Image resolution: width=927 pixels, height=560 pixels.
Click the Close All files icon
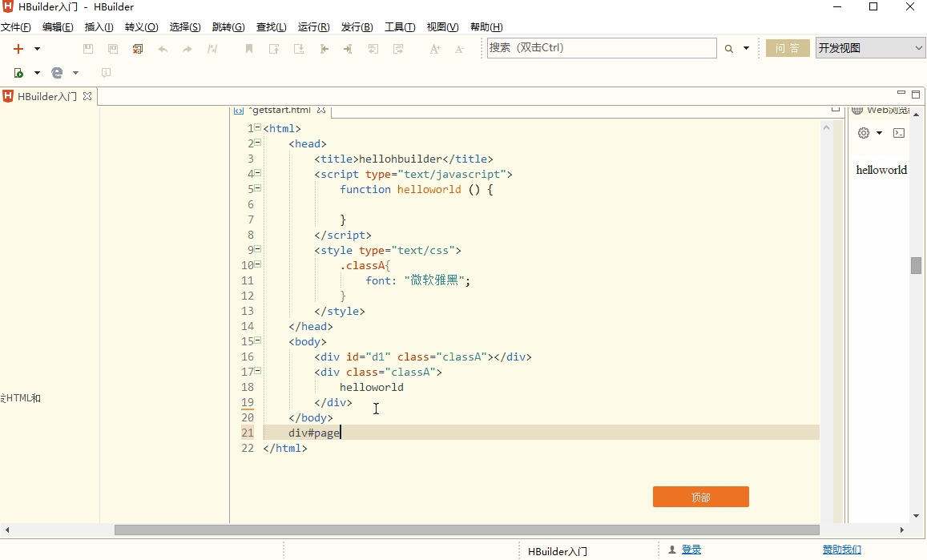coord(138,49)
